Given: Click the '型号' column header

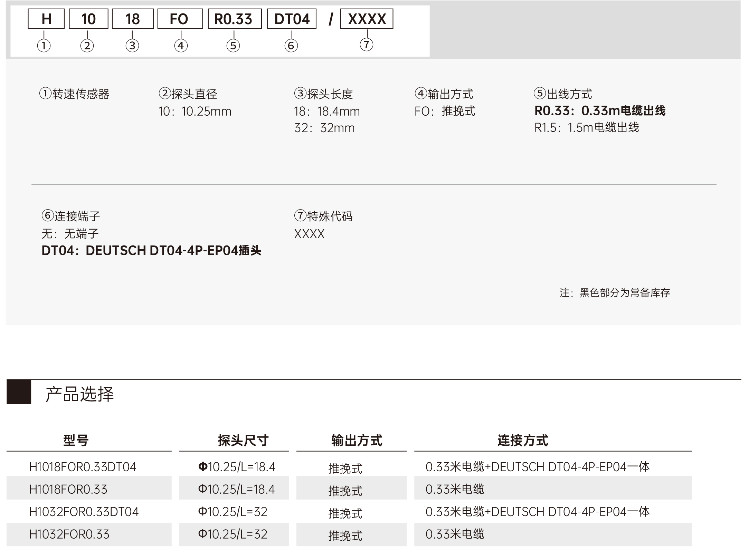Looking at the screenshot, I should [76, 441].
